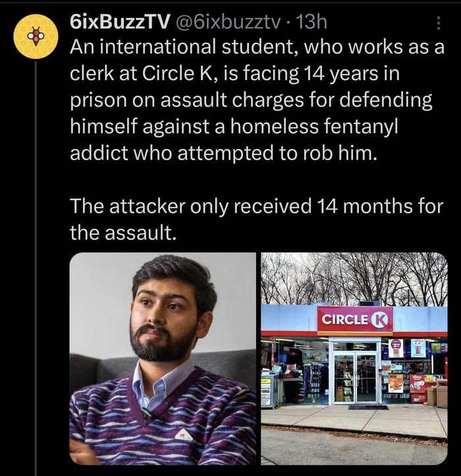Click the triangular logo patch on the sweater
461x476 pixels.
point(183,435)
